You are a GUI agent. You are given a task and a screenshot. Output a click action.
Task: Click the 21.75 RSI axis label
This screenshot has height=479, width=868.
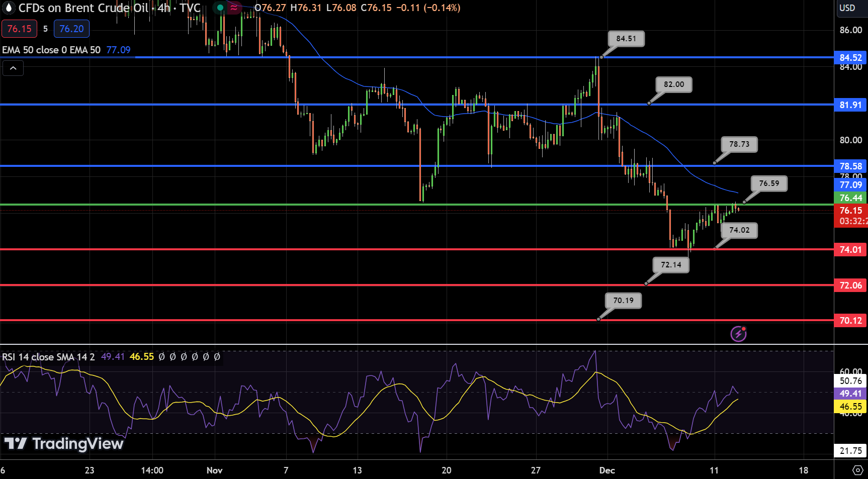850,451
